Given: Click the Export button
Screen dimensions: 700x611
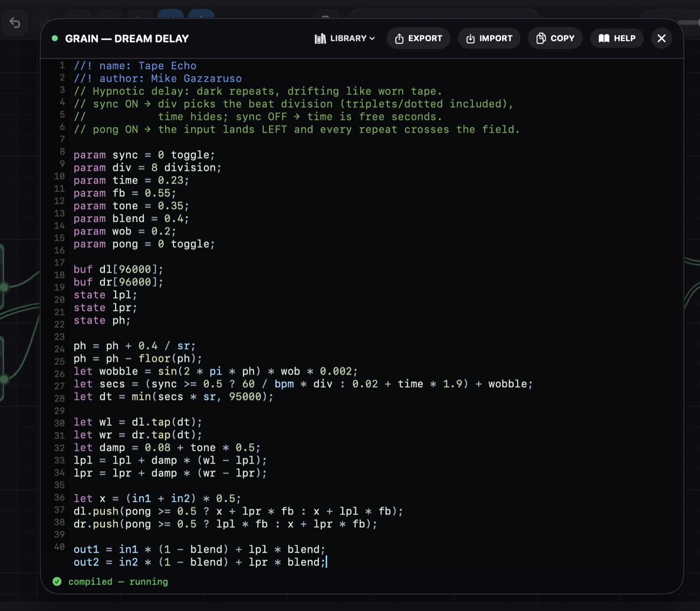Looking at the screenshot, I should pyautogui.click(x=418, y=38).
